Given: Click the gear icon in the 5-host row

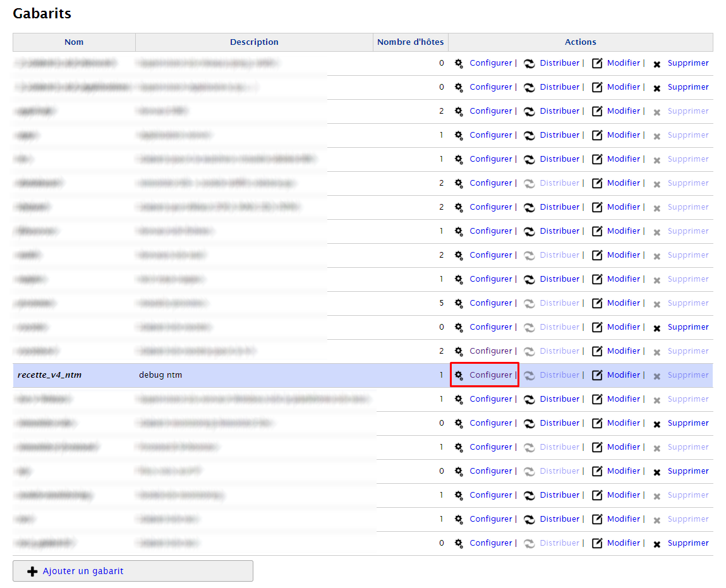Looking at the screenshot, I should (x=458, y=303).
